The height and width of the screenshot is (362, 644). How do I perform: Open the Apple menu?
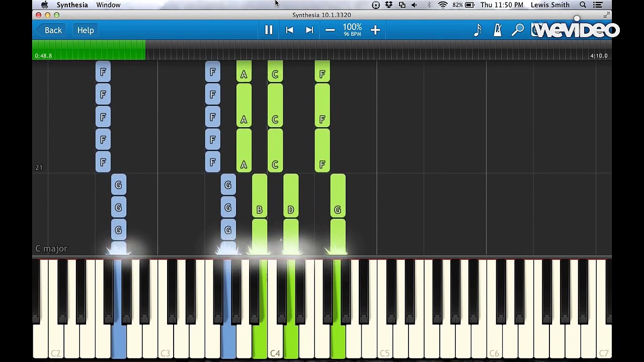45,5
